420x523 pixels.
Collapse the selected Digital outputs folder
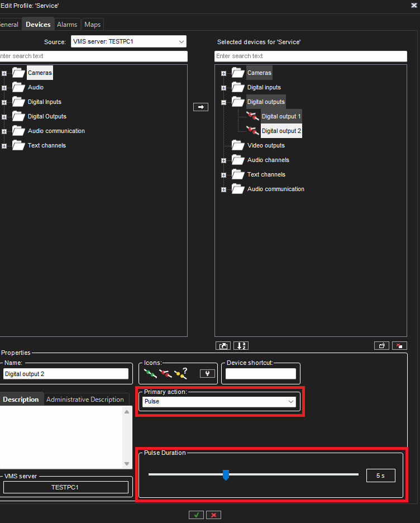(x=224, y=102)
